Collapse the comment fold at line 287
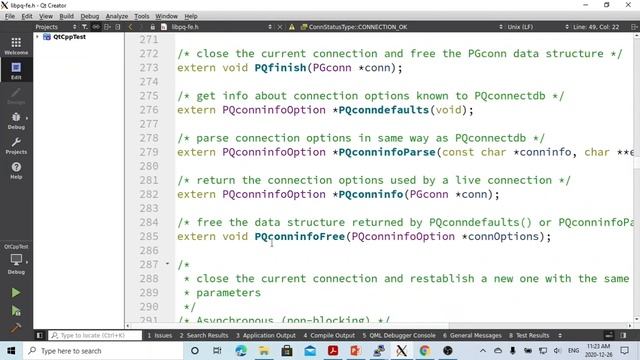 [167, 264]
